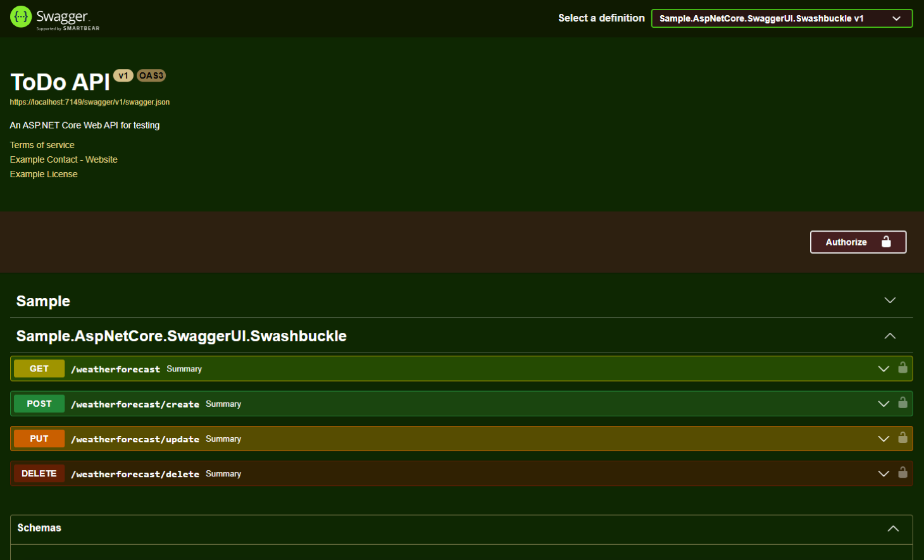The width and height of the screenshot is (924, 560).
Task: Collapse the Sample.AspNetCore.SwaggerUI.Swashbuckle section chevron
Action: point(890,335)
